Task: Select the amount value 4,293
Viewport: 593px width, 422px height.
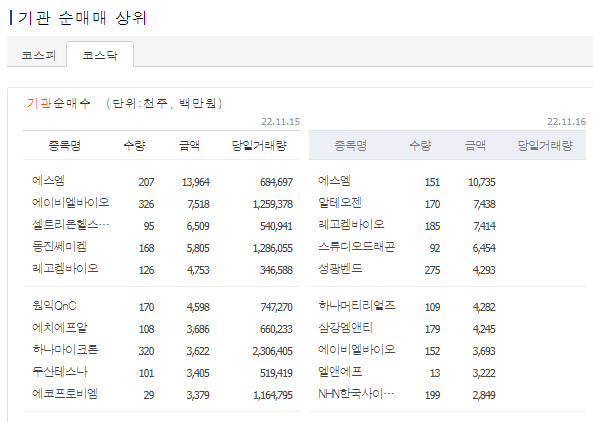Action: 484,270
